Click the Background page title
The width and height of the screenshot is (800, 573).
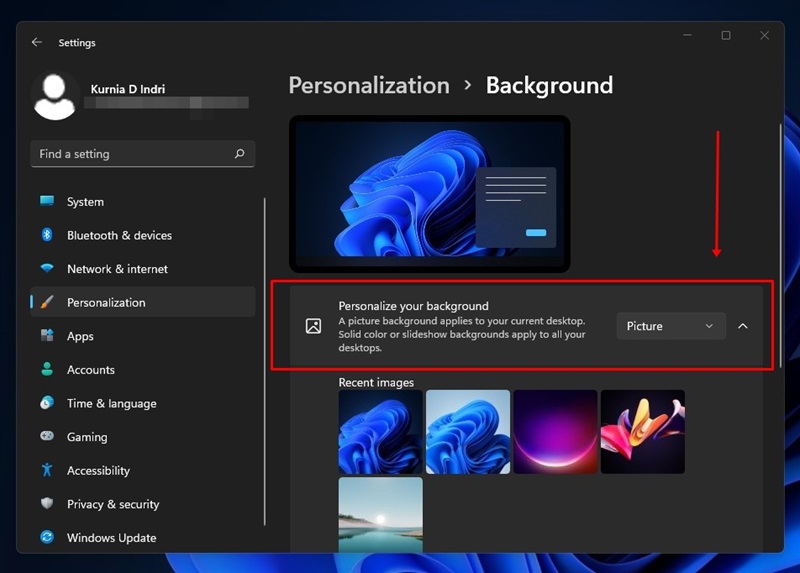549,85
